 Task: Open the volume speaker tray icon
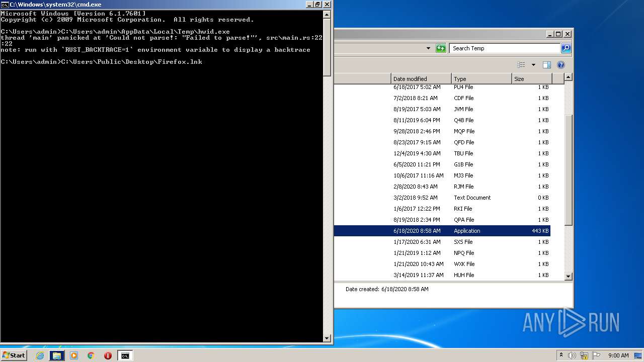pos(572,355)
